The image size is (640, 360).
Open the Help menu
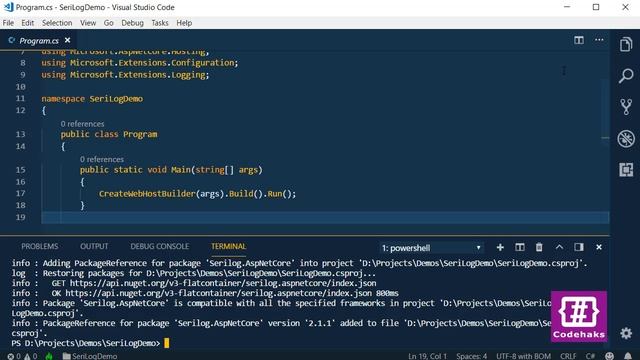[x=184, y=23]
